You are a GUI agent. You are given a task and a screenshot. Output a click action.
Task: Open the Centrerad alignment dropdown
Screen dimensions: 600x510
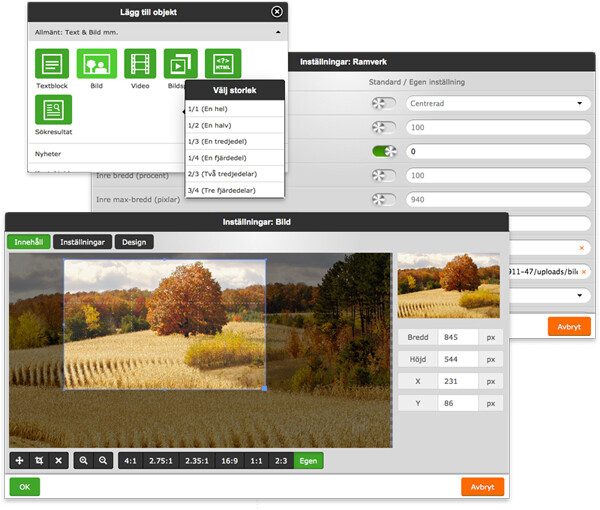(x=498, y=103)
